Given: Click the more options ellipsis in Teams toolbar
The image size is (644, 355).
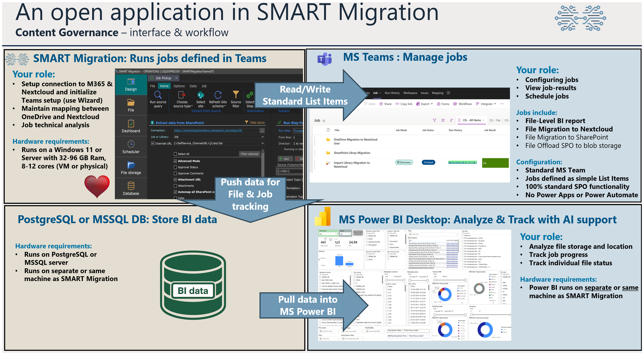Looking at the screenshot, I should click(x=502, y=104).
